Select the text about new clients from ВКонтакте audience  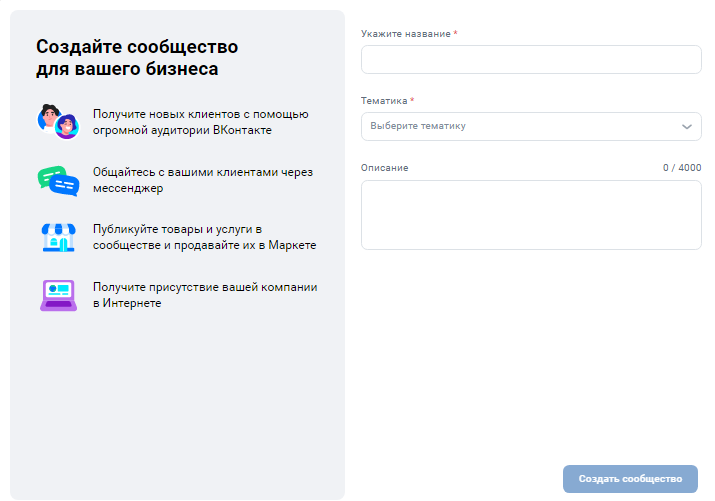pyautogui.click(x=200, y=122)
